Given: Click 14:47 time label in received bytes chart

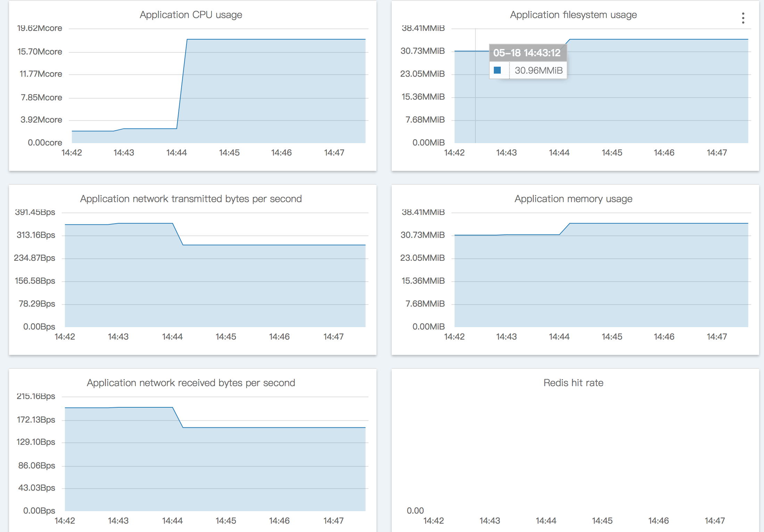Looking at the screenshot, I should [333, 521].
